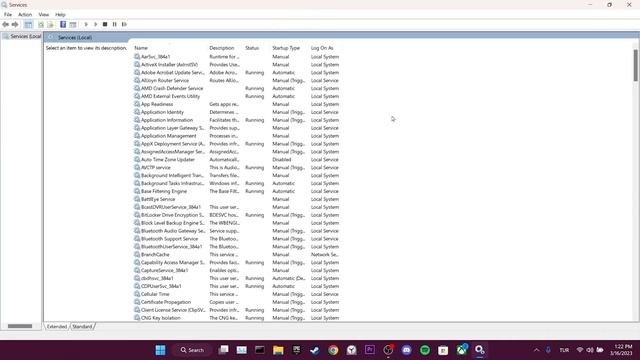640x360 pixels.
Task: Open the View menu
Action: click(44, 15)
